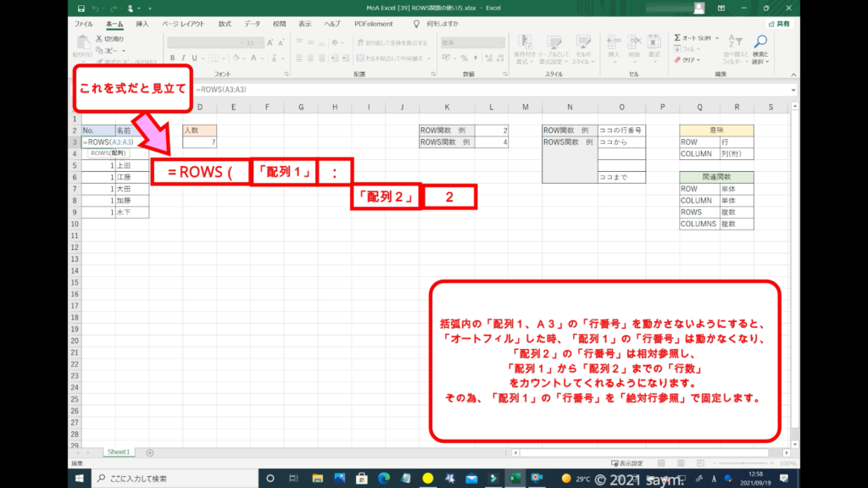The height and width of the screenshot is (488, 868).
Task: Expand the AutoSum (オート SUM) dropdown arrow
Action: (718, 38)
